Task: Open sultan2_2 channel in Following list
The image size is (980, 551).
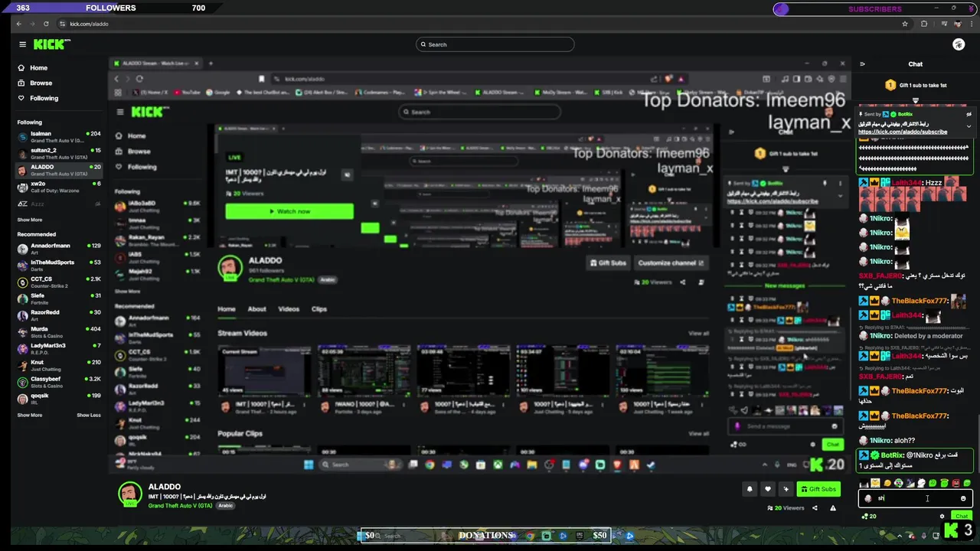Action: pyautogui.click(x=60, y=153)
